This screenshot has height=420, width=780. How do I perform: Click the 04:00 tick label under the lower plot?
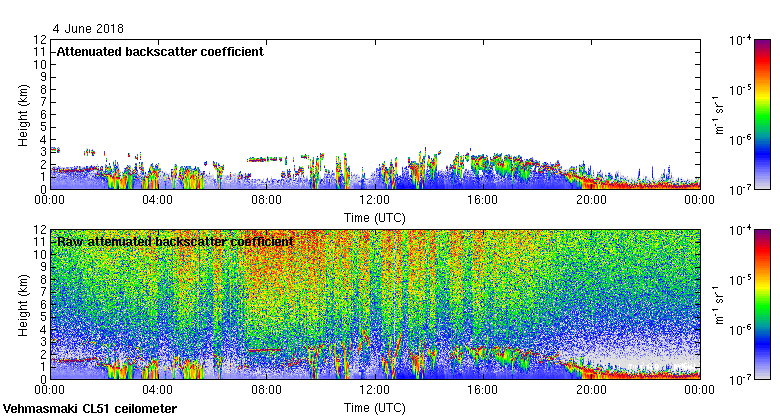click(158, 390)
